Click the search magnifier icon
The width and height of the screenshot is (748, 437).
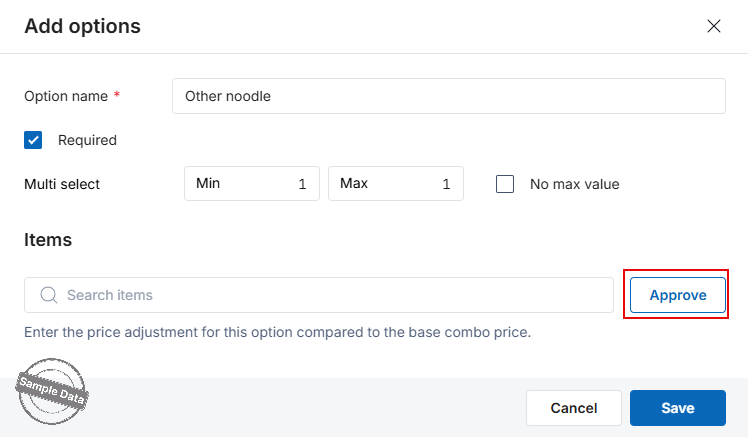pos(49,295)
